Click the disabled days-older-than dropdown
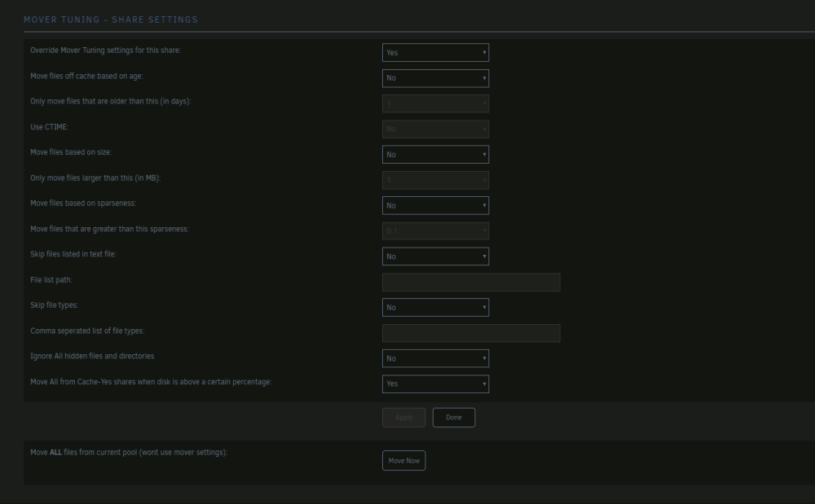Image resolution: width=815 pixels, height=504 pixels. pyautogui.click(x=435, y=103)
